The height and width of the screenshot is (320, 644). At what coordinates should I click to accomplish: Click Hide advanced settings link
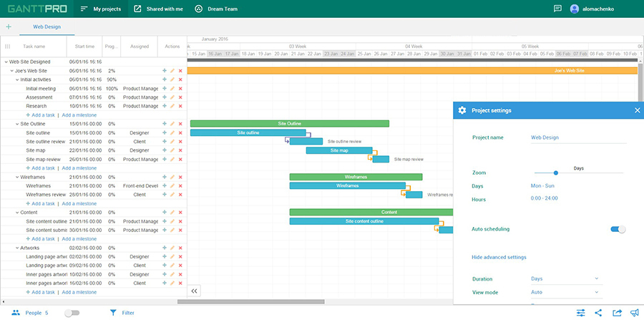tap(499, 258)
